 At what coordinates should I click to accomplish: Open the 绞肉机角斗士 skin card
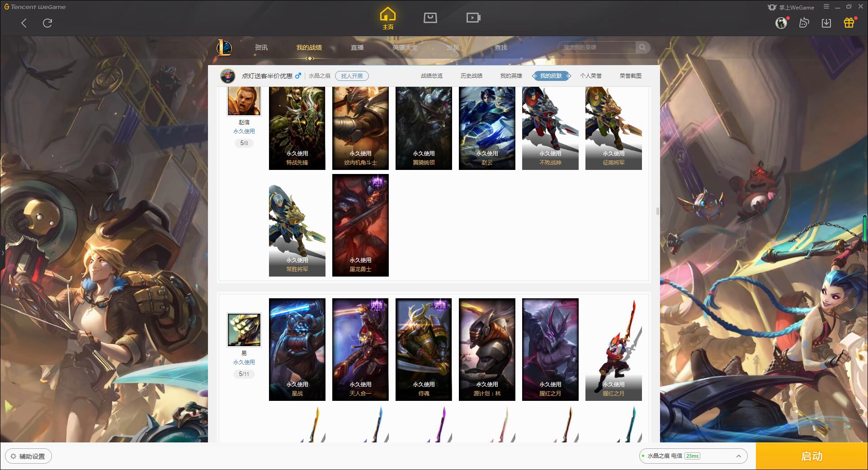pos(360,128)
